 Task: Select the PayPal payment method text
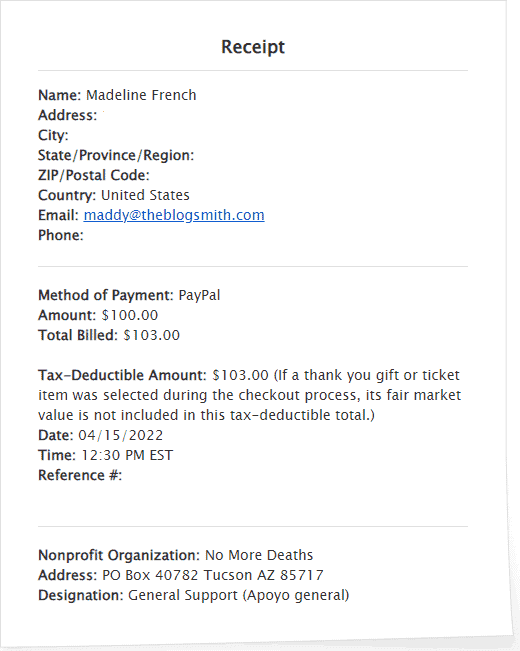(199, 295)
